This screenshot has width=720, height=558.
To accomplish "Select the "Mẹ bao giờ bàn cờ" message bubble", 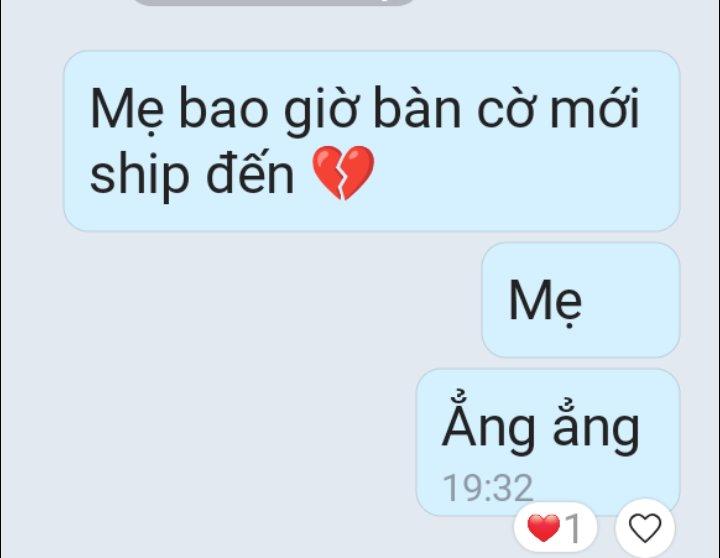I will pos(371,141).
